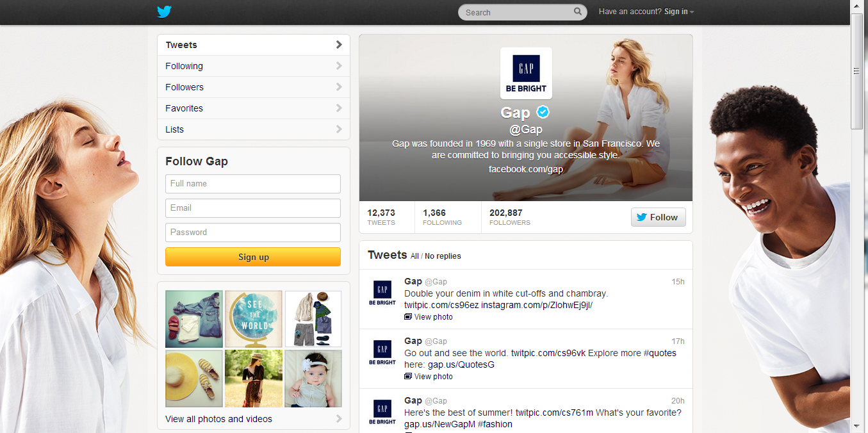Open folded clothes outfit thumbnail
This screenshot has width=868, height=433.
(x=313, y=319)
